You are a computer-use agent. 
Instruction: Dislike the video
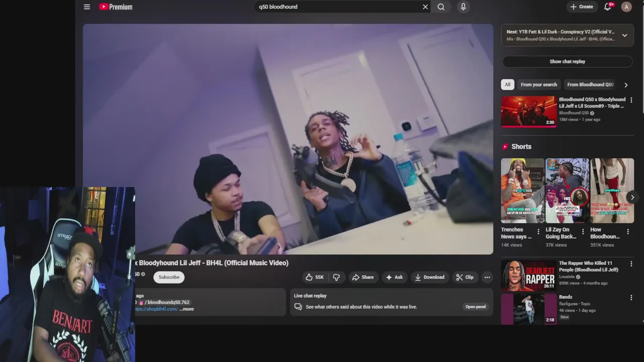(x=336, y=277)
